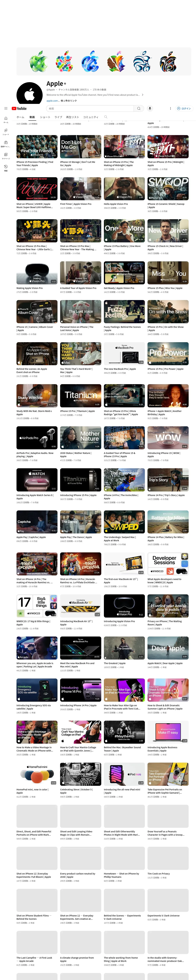The width and height of the screenshot is (196, 980).
Task: Open 登録チャンネル subscriptions in sidebar
Action: (x=6, y=144)
